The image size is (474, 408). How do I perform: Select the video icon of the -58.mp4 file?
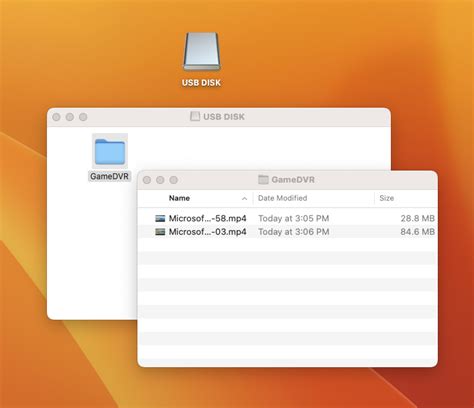click(x=160, y=218)
